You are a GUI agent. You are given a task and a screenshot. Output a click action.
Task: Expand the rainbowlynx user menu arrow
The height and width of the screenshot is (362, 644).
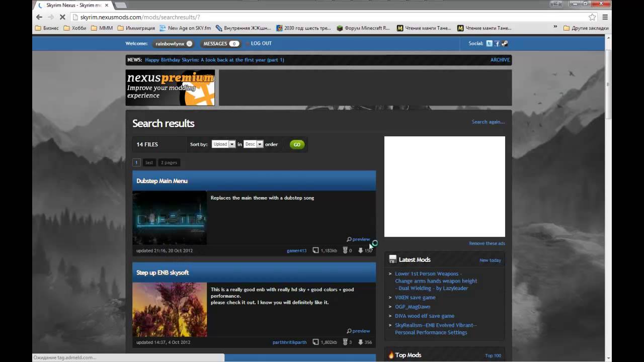[x=189, y=44]
